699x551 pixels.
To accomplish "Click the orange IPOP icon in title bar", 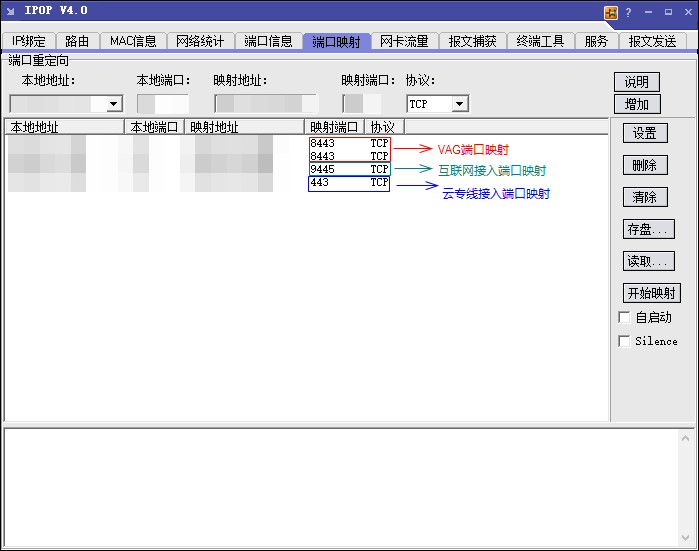I will 611,13.
